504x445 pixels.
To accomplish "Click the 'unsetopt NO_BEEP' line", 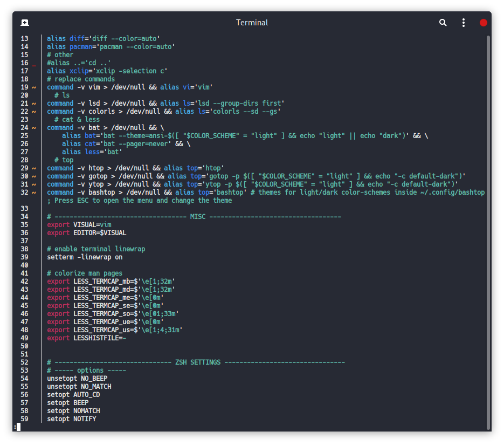I will click(x=77, y=379).
